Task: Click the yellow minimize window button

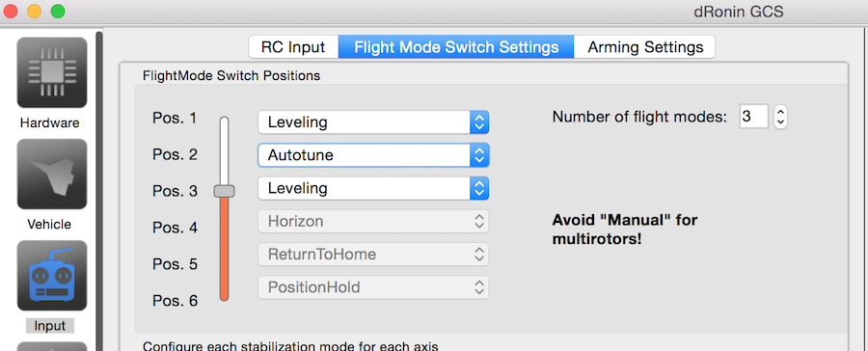Action: (x=35, y=11)
